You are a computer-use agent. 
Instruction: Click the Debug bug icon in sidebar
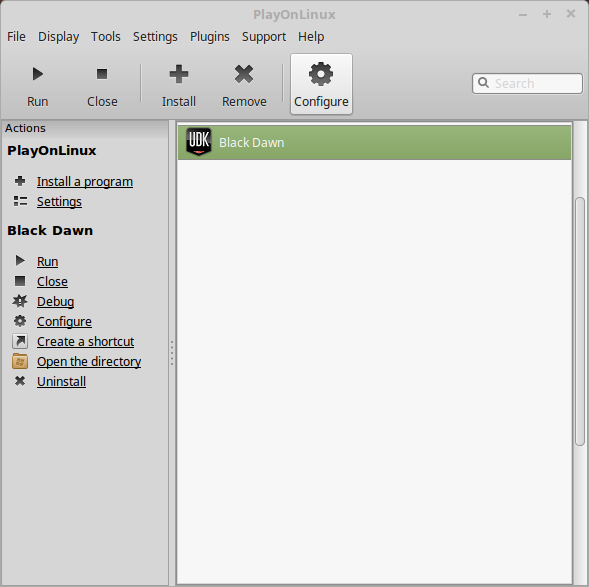[x=20, y=301]
